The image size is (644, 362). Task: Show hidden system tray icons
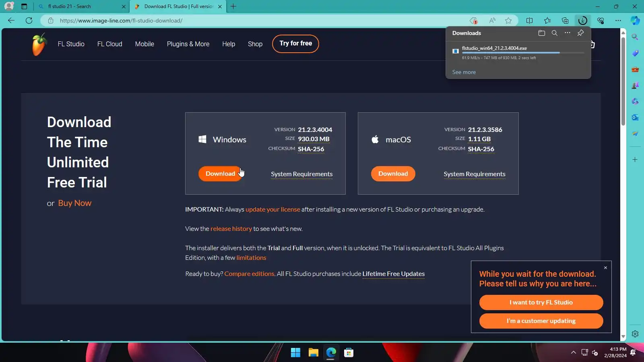[573, 353]
